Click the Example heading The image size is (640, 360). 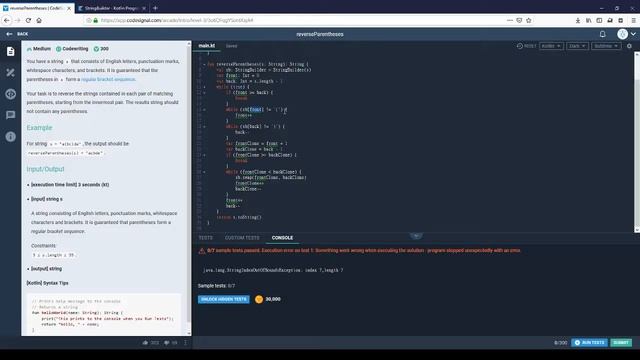click(39, 128)
